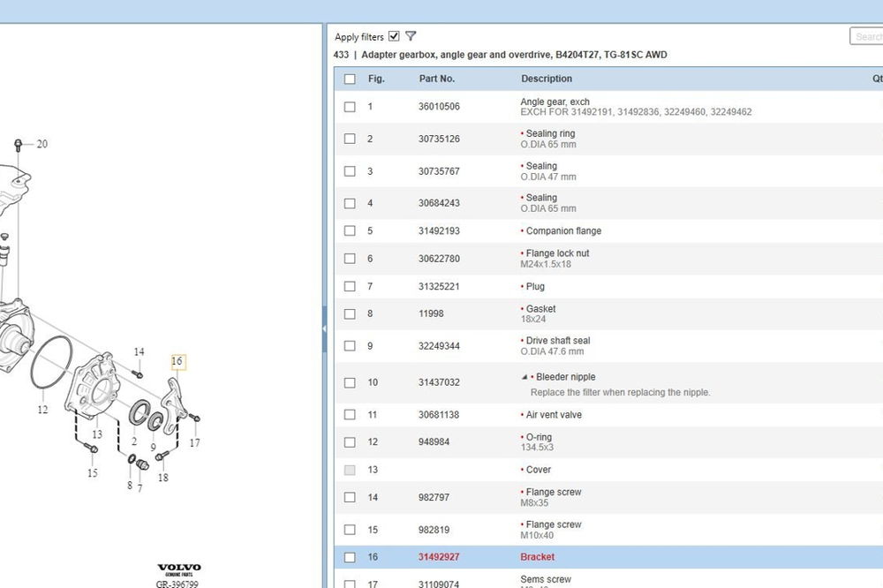The image size is (883, 588).
Task: Click highlighted callout 16 in the diagram
Action: [x=177, y=361]
